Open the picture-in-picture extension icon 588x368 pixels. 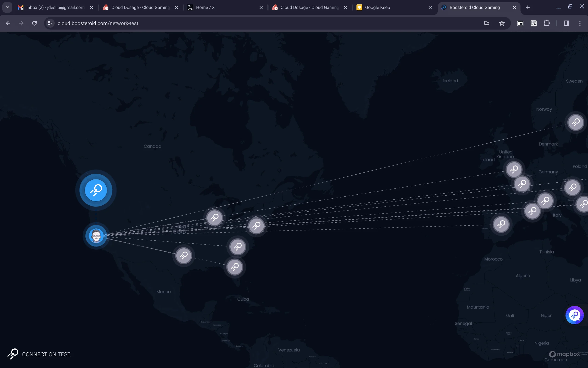tap(520, 23)
